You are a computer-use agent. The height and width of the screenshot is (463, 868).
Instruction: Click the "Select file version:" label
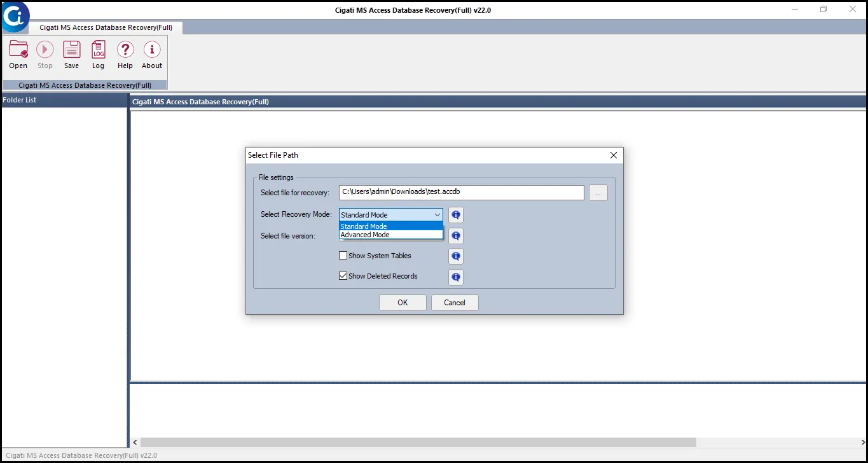point(288,236)
